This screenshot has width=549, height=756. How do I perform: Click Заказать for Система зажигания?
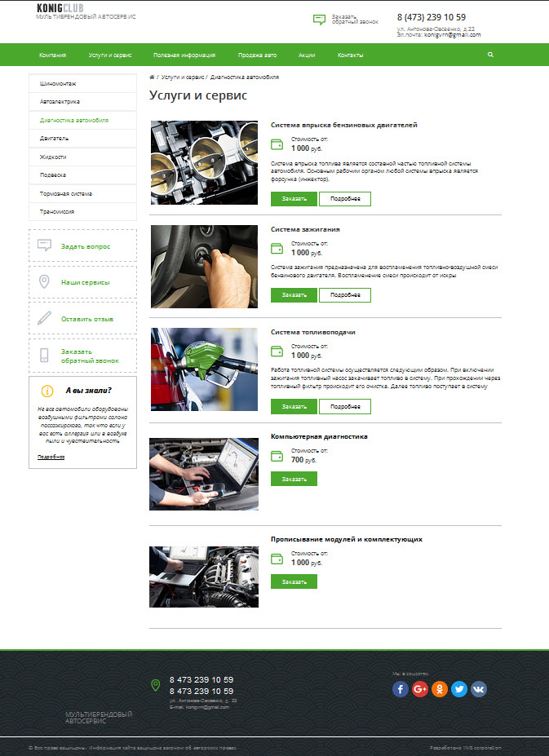point(294,294)
